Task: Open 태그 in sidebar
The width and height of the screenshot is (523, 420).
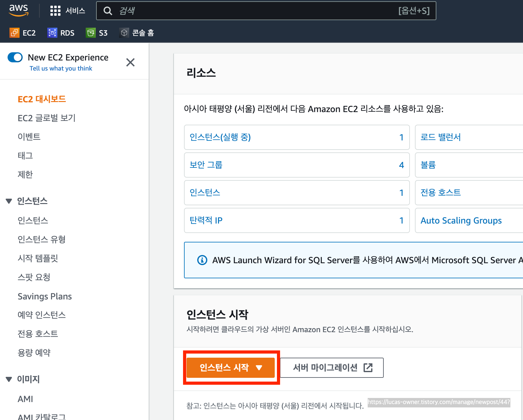Action: tap(25, 156)
